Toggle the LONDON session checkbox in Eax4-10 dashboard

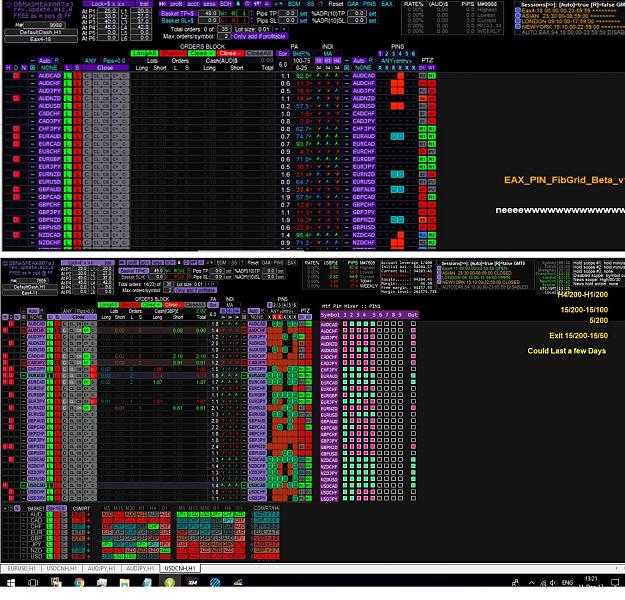[x=518, y=21]
